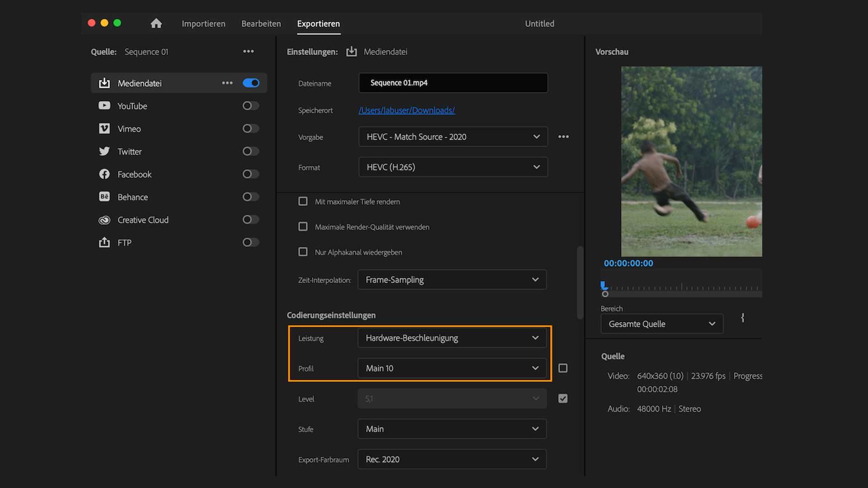The image size is (868, 488).
Task: Open the Speicherort Downloads link
Action: coord(406,110)
